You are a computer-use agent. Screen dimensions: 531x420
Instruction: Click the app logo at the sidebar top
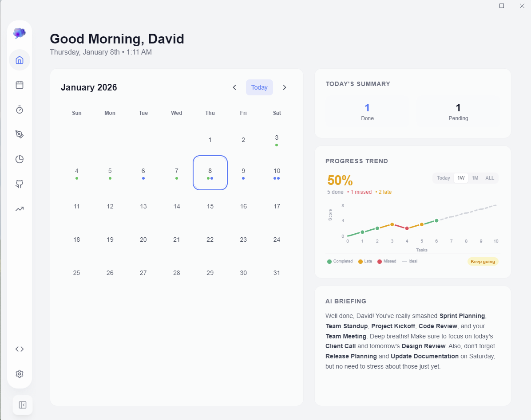click(20, 33)
